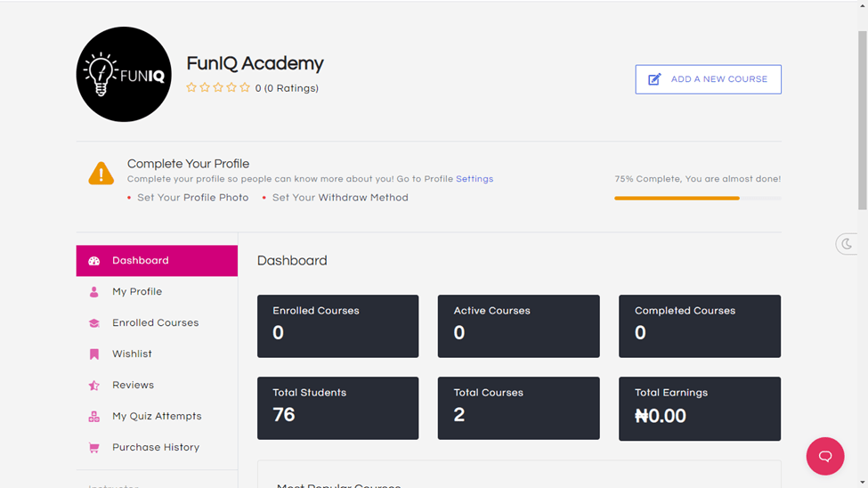
Task: Click the pencil icon on Add New Course
Action: click(x=654, y=79)
